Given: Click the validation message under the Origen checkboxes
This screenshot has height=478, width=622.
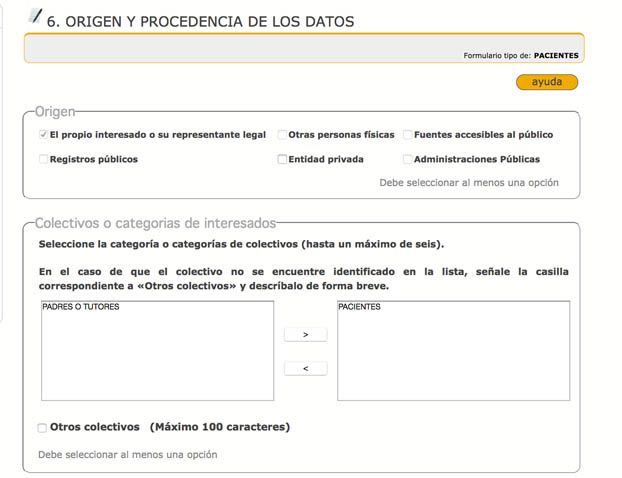Looking at the screenshot, I should [468, 183].
